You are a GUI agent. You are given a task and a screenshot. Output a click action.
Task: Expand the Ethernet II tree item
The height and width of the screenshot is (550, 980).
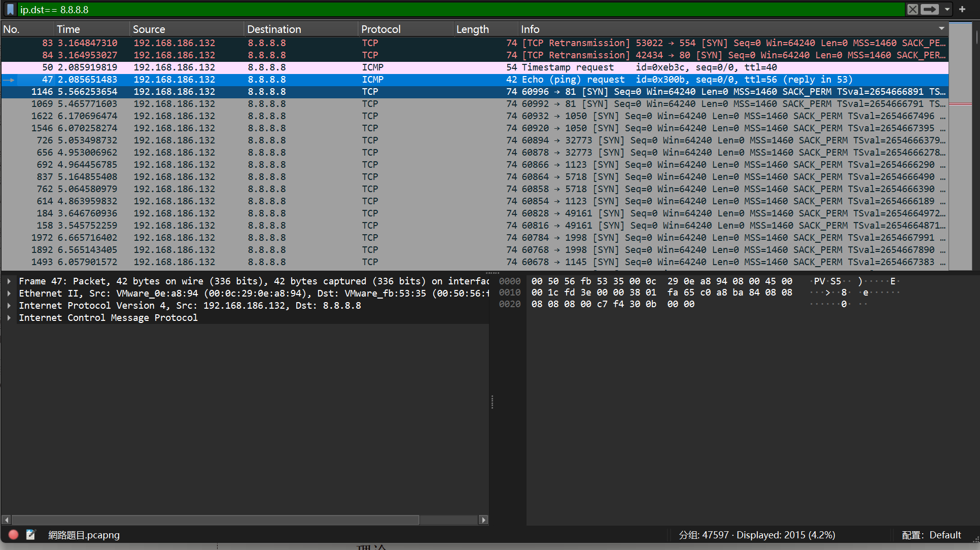(x=9, y=294)
